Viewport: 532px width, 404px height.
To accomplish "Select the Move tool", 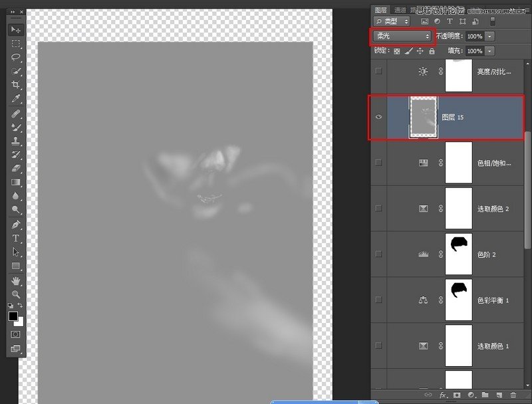I will (15, 30).
